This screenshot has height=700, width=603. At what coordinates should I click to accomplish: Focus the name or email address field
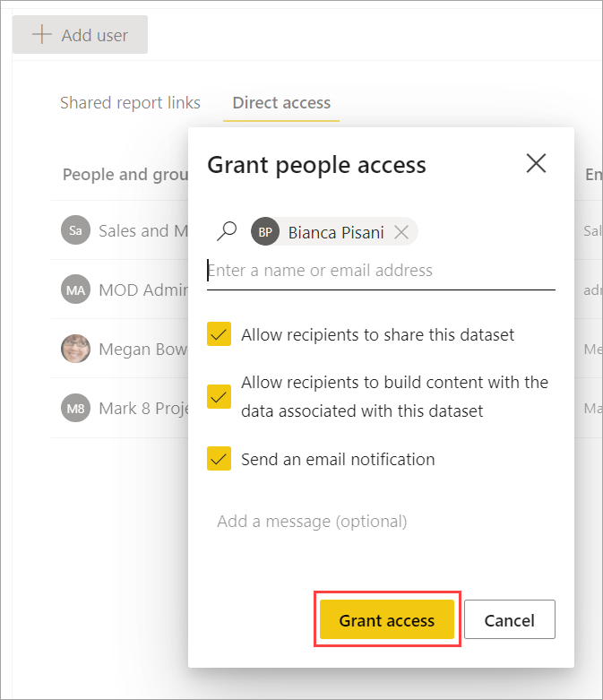click(x=381, y=271)
